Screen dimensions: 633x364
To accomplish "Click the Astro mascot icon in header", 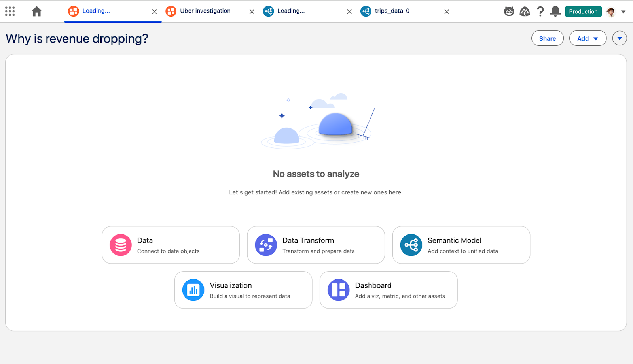I will (509, 11).
